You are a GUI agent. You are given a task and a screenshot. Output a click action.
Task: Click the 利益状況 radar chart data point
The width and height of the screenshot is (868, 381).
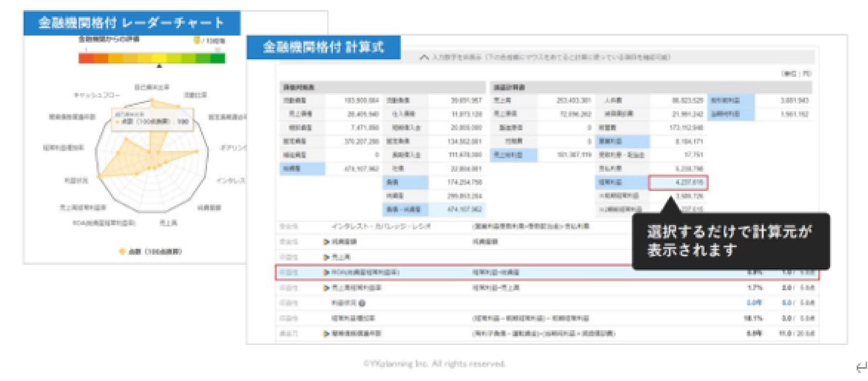(99, 176)
